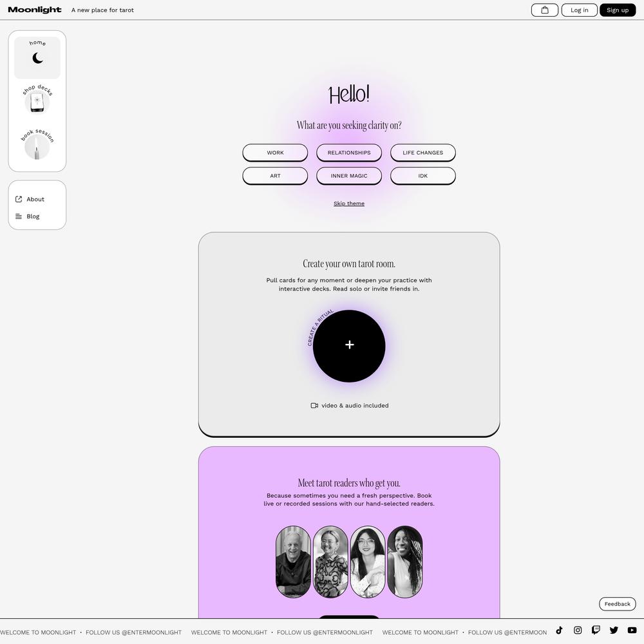Open the Blog link

(x=28, y=216)
